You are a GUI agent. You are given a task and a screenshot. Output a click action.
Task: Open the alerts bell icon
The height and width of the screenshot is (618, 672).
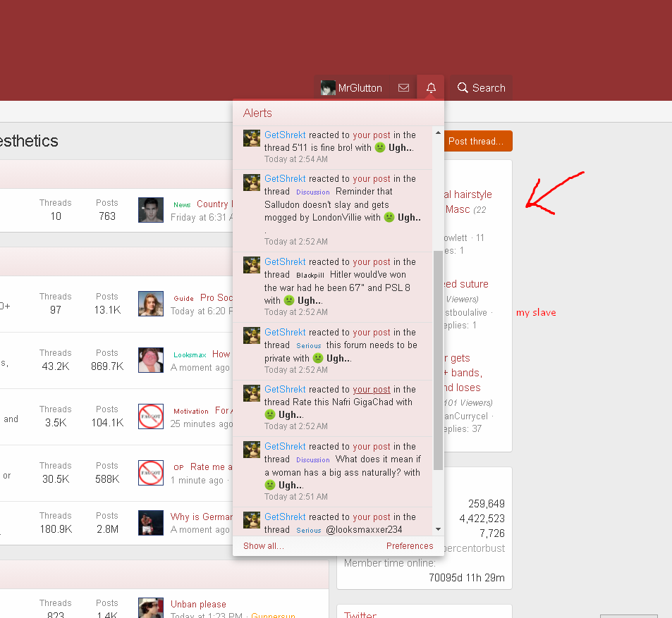coord(431,88)
